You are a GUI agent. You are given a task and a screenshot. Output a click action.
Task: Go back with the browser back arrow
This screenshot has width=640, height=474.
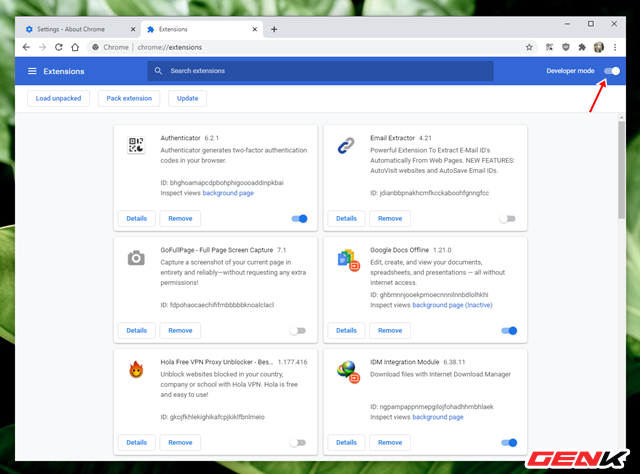click(26, 47)
